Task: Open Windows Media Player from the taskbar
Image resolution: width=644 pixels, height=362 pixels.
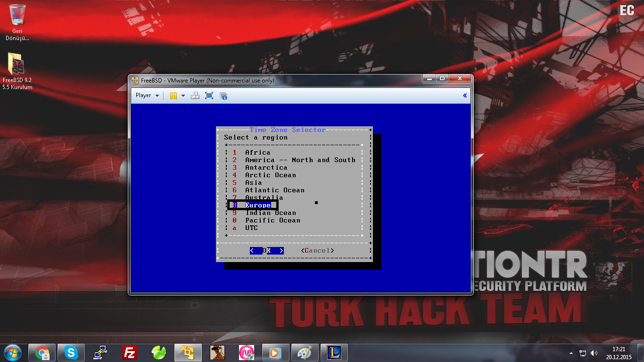Action: click(x=276, y=353)
